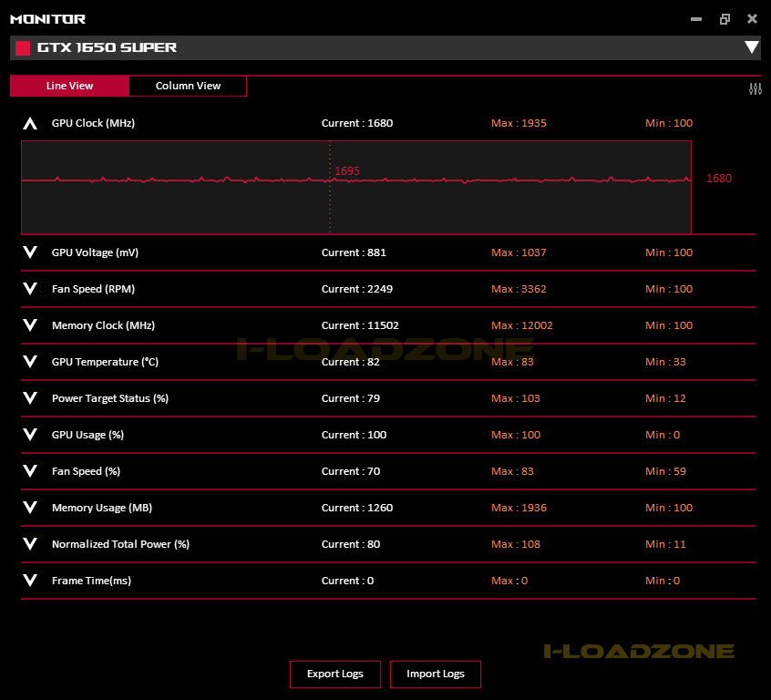Click the Export Logs button
This screenshot has height=700, width=771.
(335, 674)
